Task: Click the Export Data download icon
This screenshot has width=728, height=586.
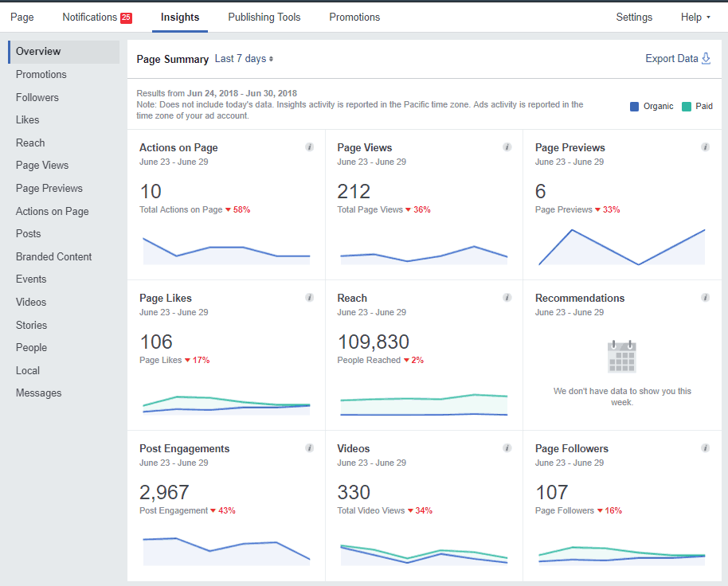Action: coord(707,58)
